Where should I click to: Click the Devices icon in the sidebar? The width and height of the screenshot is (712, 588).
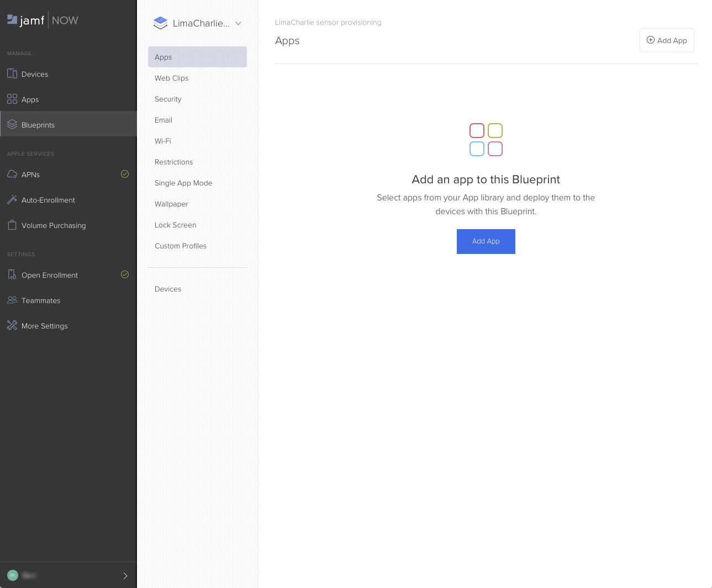pyautogui.click(x=12, y=74)
